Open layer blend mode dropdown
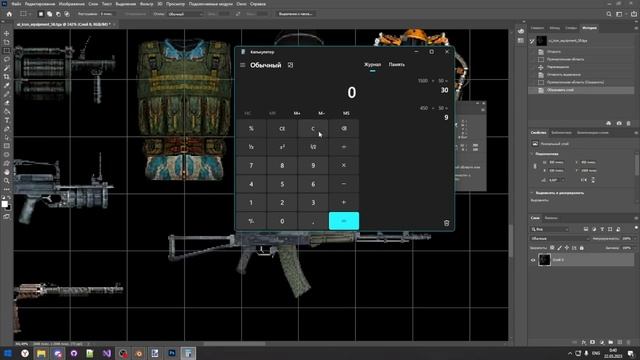 (x=560, y=239)
